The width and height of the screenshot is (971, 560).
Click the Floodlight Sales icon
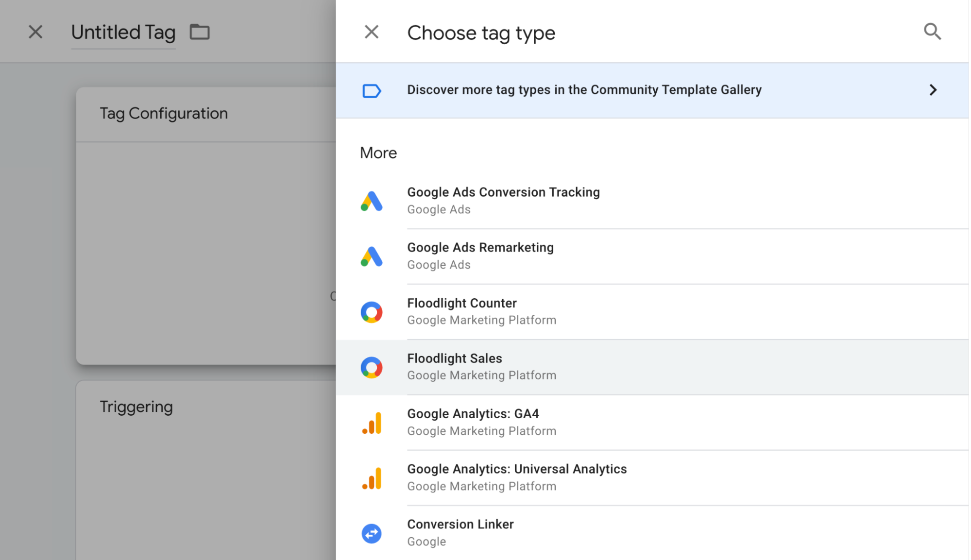coord(372,368)
